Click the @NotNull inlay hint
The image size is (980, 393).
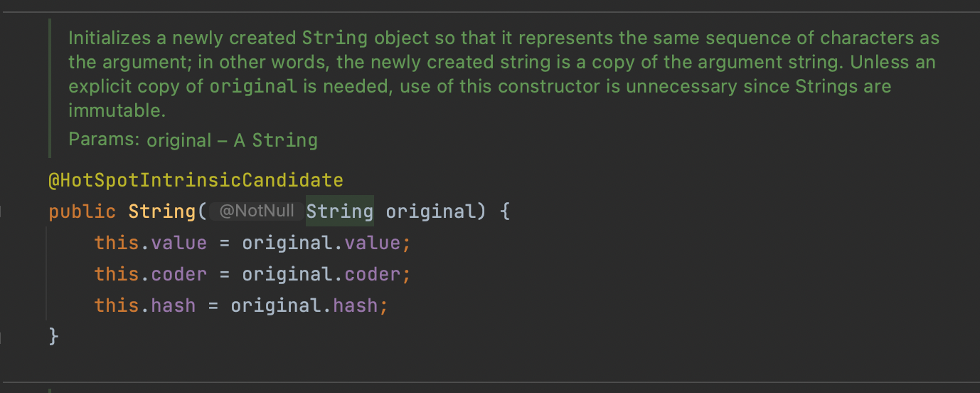click(x=257, y=211)
